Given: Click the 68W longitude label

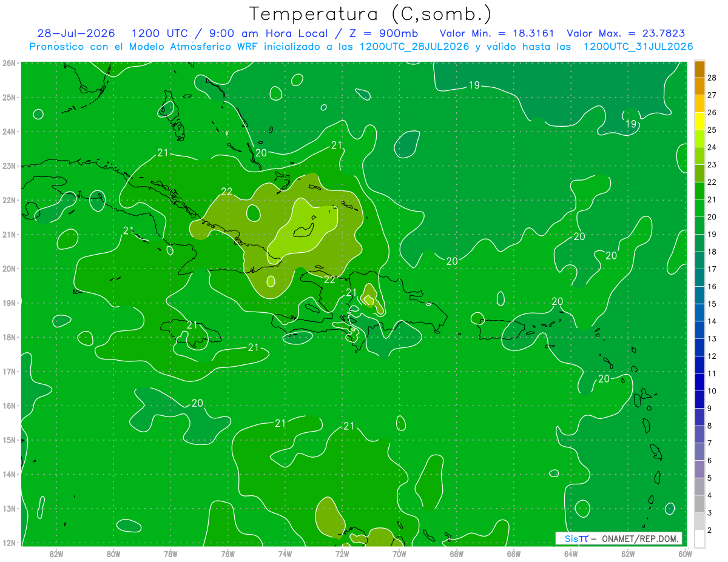Looking at the screenshot, I should pyautogui.click(x=456, y=554).
